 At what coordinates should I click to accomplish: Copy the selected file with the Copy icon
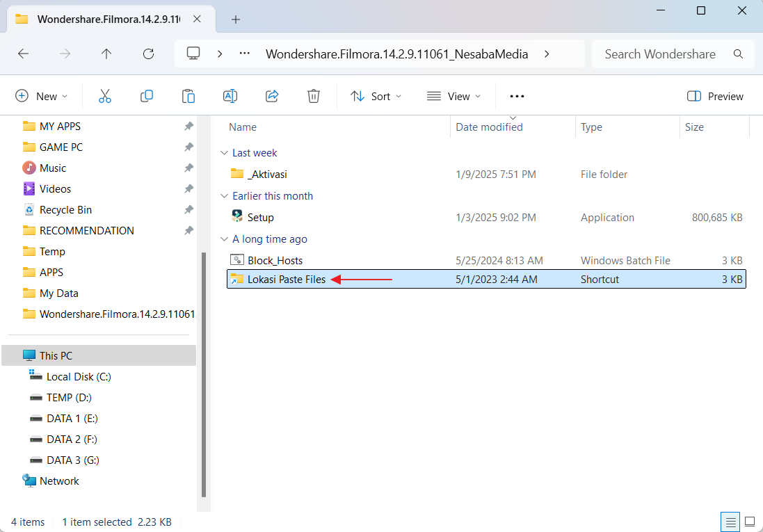pos(147,96)
